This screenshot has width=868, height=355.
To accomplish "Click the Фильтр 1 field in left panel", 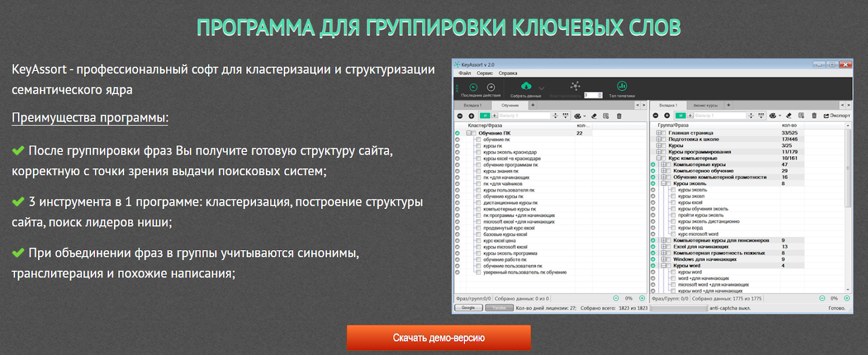I will tap(524, 116).
